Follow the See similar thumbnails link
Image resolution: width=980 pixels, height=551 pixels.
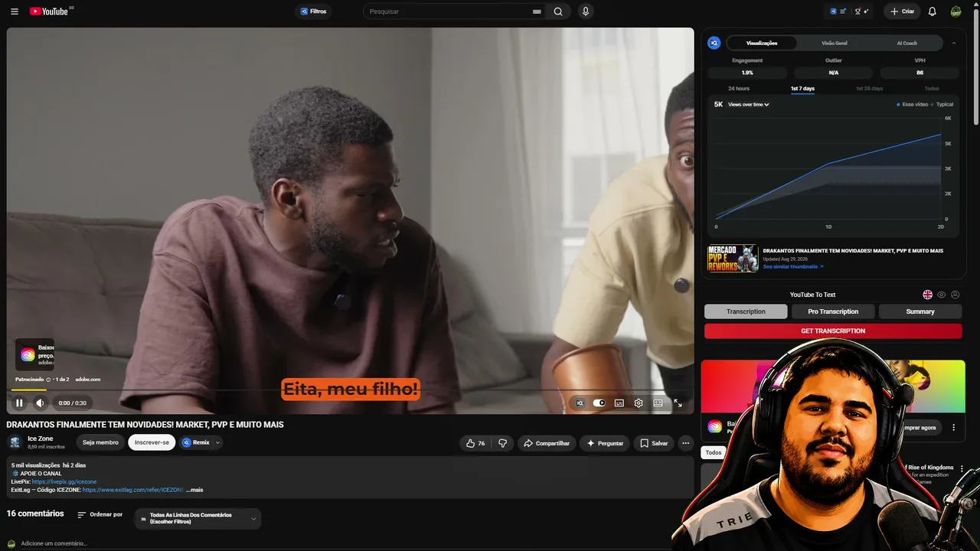click(x=793, y=266)
